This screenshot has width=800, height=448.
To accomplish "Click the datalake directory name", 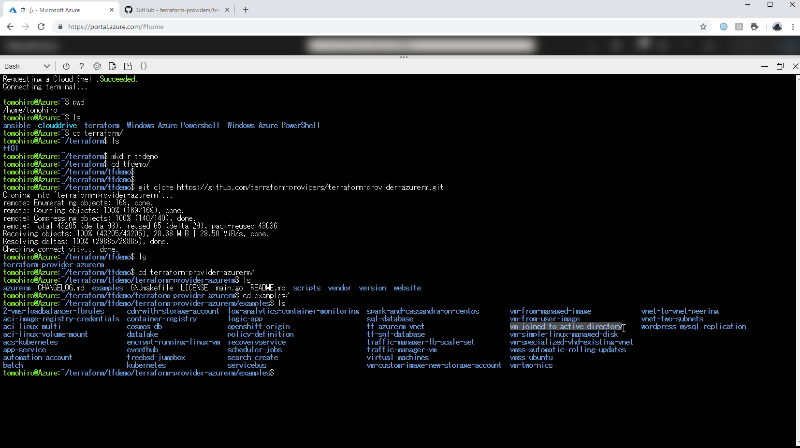I will (142, 334).
